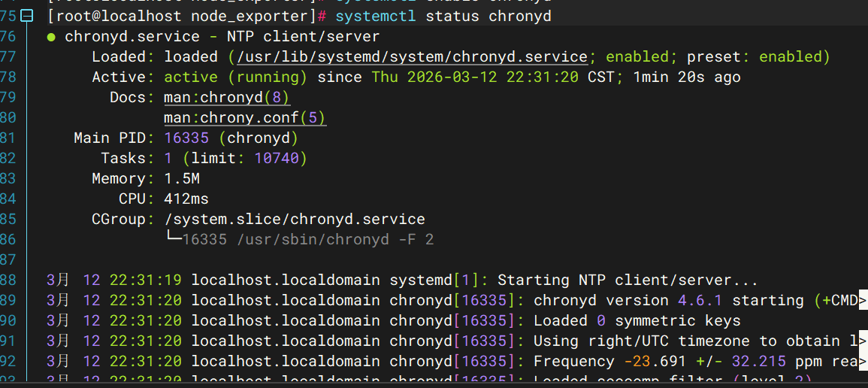The height and width of the screenshot is (388, 868).
Task: Click the 'NTP client/server' service description
Action: coord(304,37)
